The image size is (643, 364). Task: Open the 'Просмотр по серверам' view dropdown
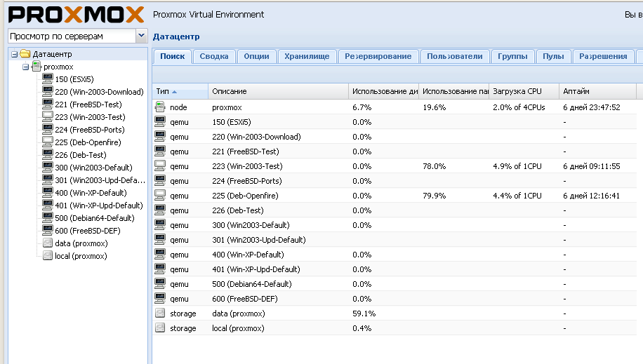pos(142,36)
